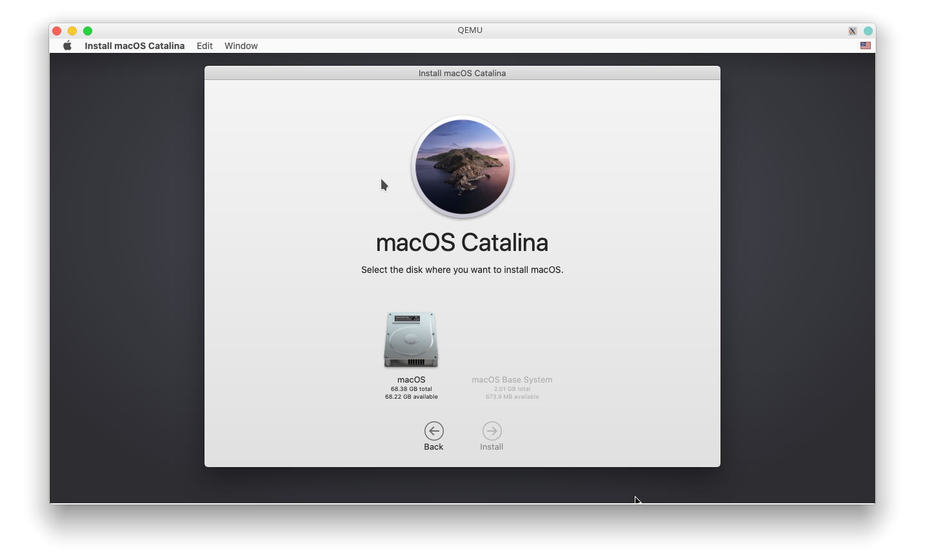Click the Back arrow button
The width and height of the screenshot is (925, 560).
click(433, 431)
